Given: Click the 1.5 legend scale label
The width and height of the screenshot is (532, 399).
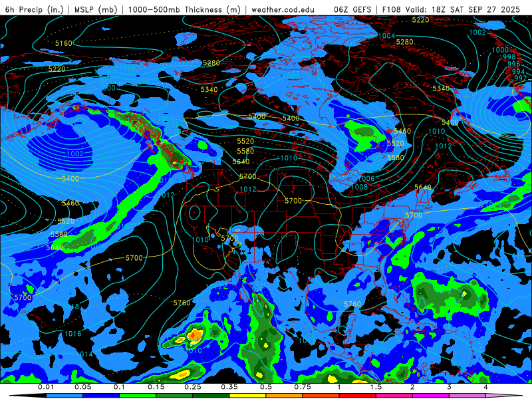Looking at the screenshot, I should click(376, 387).
